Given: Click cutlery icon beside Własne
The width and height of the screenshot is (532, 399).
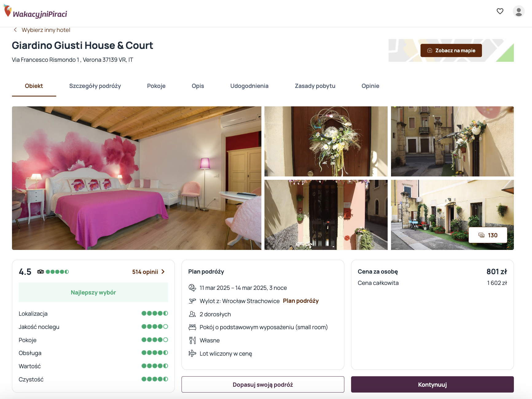Looking at the screenshot, I should coord(192,340).
